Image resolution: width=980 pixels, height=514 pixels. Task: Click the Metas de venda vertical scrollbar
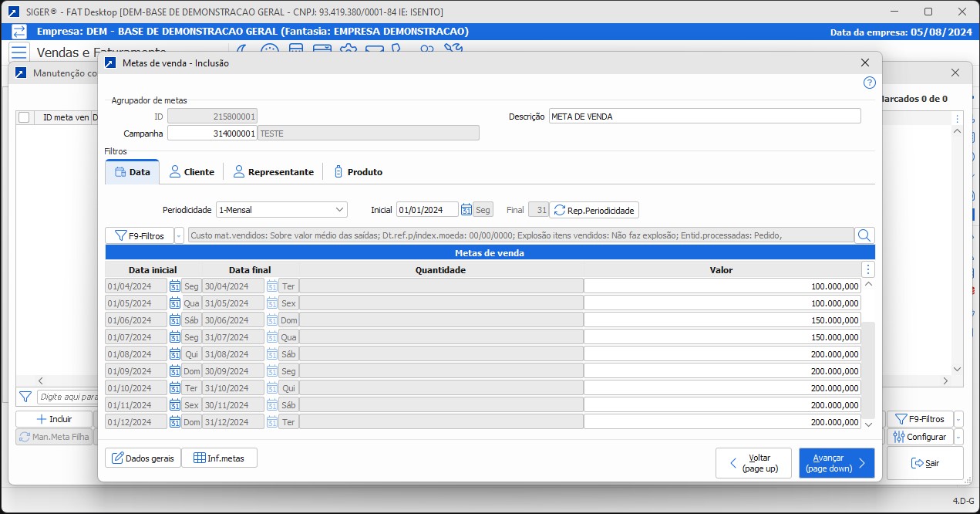(x=868, y=370)
